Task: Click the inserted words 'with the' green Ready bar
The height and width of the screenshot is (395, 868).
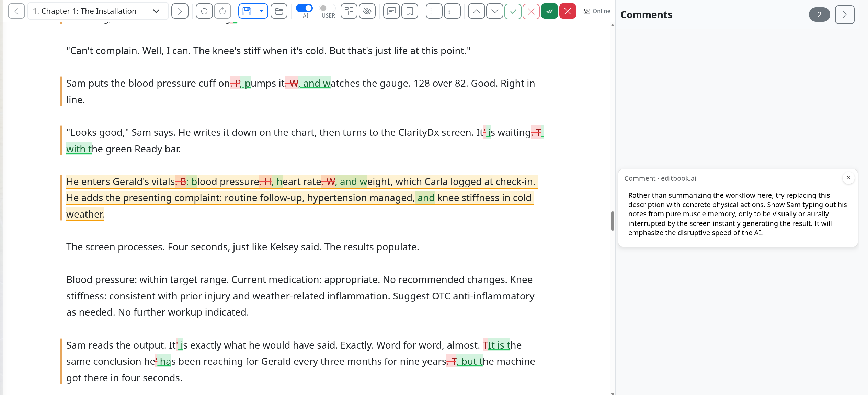Action: (79, 149)
